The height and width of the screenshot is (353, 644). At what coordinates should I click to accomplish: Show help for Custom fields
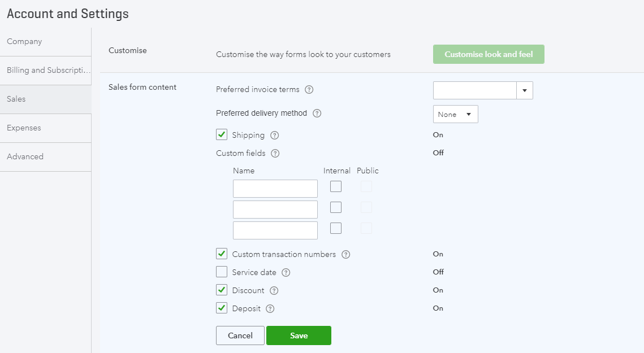[x=275, y=154]
